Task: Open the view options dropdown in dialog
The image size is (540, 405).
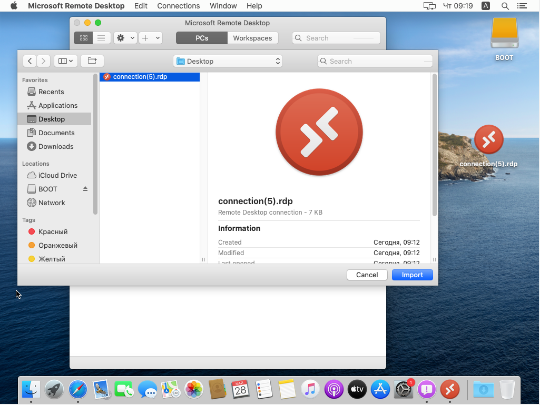Action: tap(65, 61)
